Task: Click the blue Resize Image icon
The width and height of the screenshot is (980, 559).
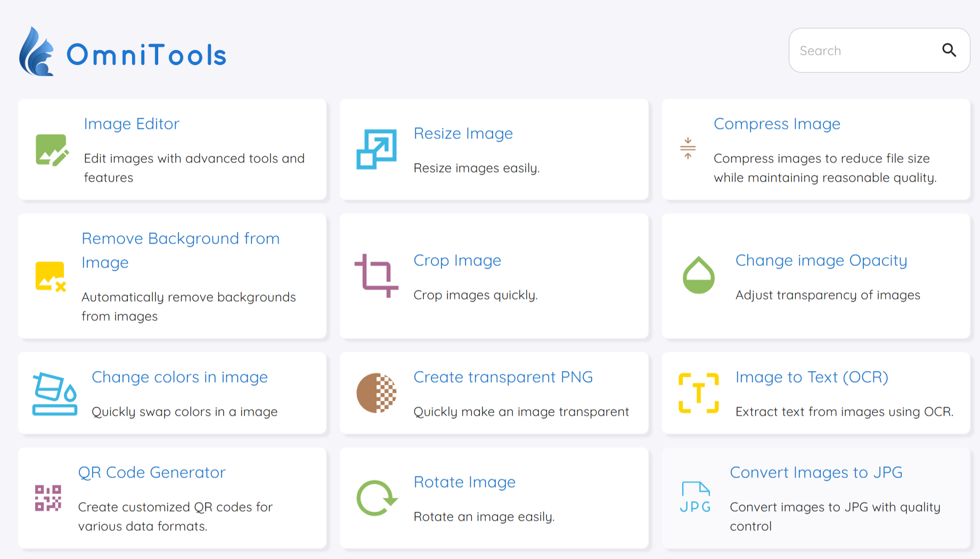Action: click(x=376, y=149)
